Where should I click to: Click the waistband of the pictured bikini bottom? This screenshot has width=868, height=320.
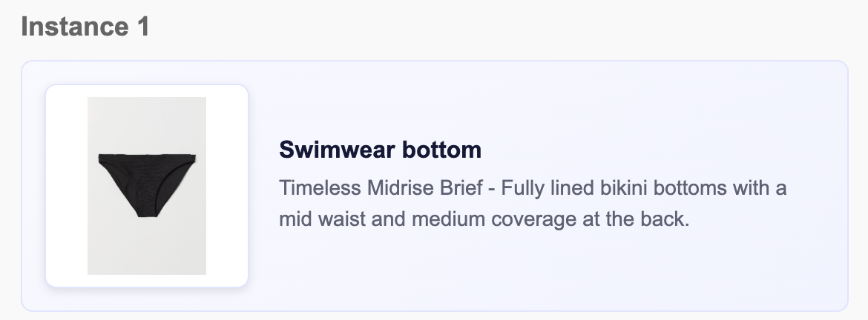(147, 156)
